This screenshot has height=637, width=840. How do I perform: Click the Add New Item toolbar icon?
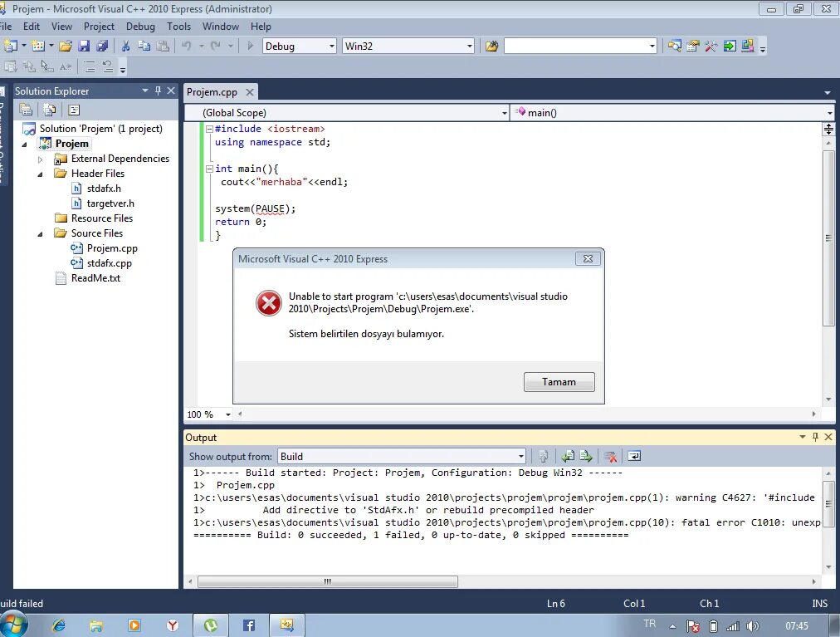(x=38, y=47)
